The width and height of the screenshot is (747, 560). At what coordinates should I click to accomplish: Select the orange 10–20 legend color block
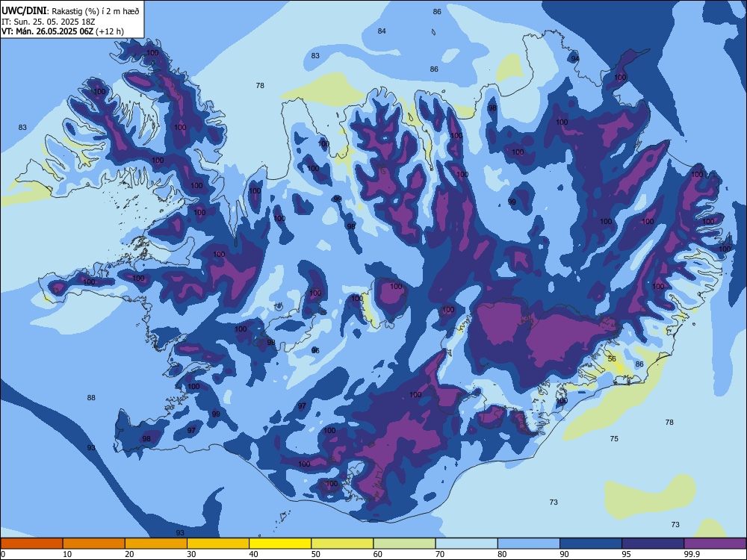[x=94, y=544]
